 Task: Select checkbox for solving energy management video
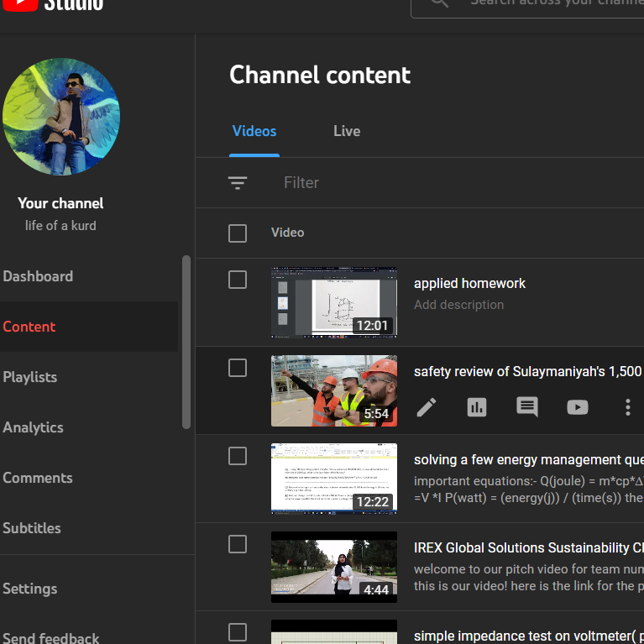pos(238,456)
